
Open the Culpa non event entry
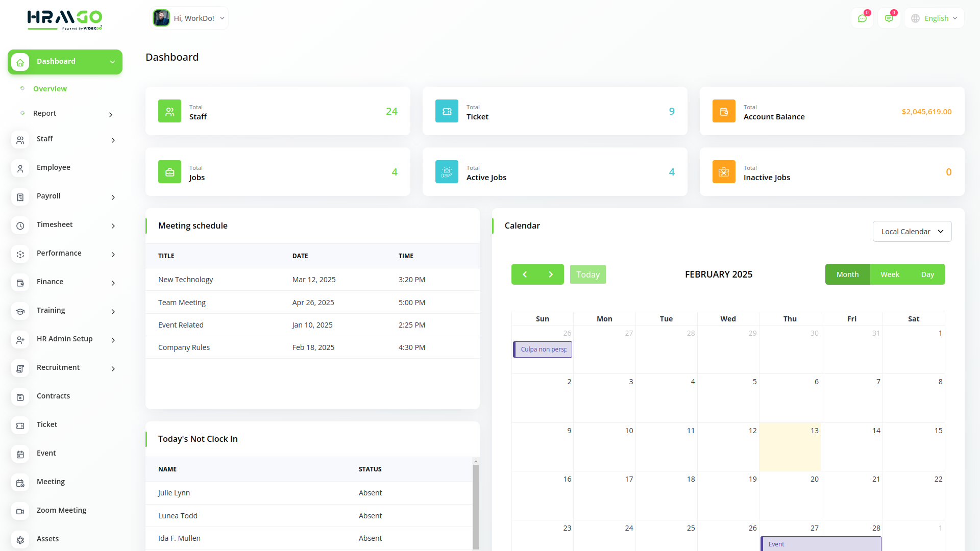pos(543,349)
